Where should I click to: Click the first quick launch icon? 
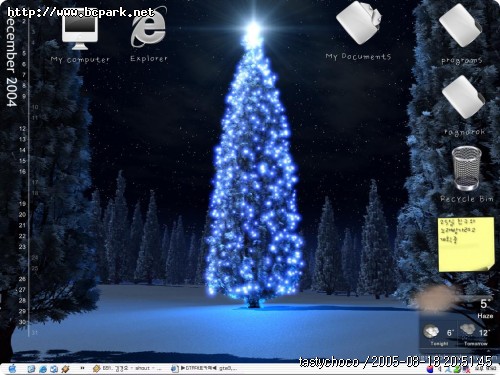(31, 369)
